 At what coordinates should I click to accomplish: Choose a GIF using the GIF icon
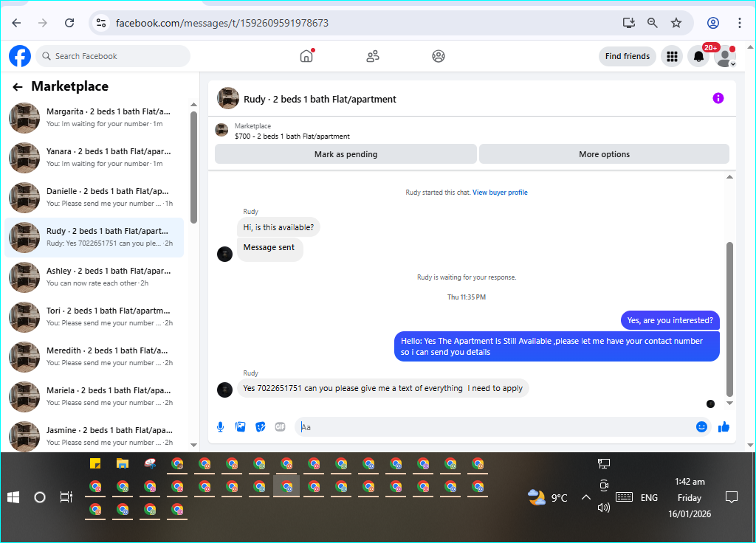[x=280, y=427]
